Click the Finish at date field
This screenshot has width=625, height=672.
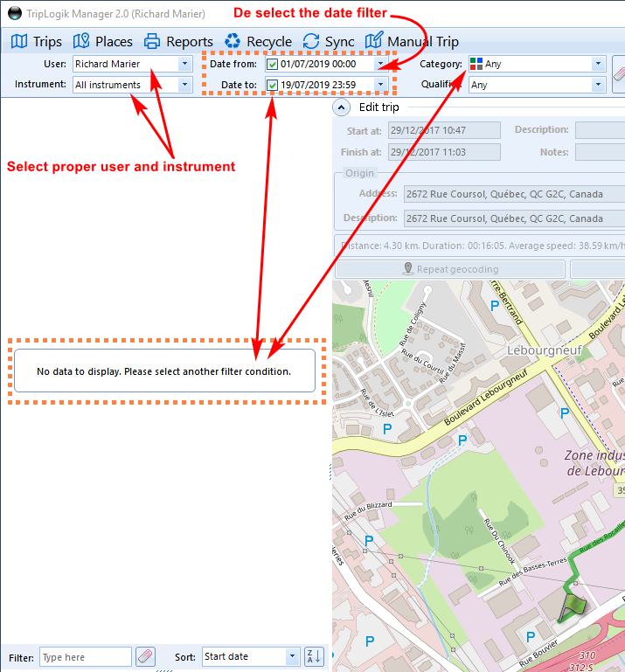click(444, 152)
